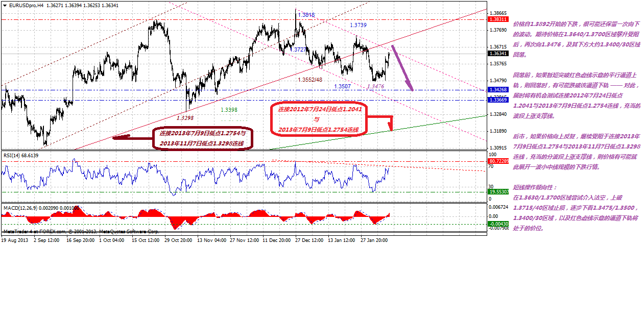Click the 29 Oct 20:00 date label
Viewport: 644px width, 319px height.
(x=178, y=239)
